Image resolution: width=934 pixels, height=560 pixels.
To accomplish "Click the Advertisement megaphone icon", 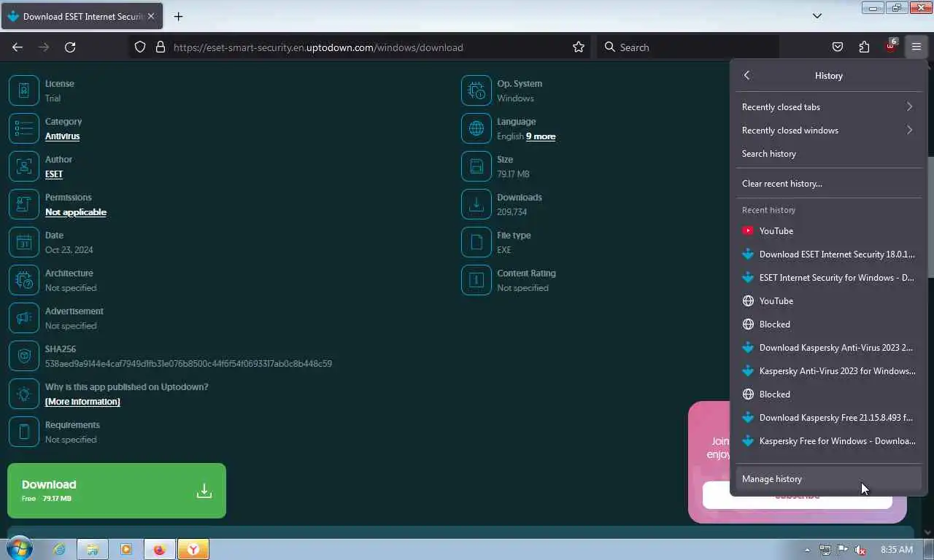I will point(24,318).
